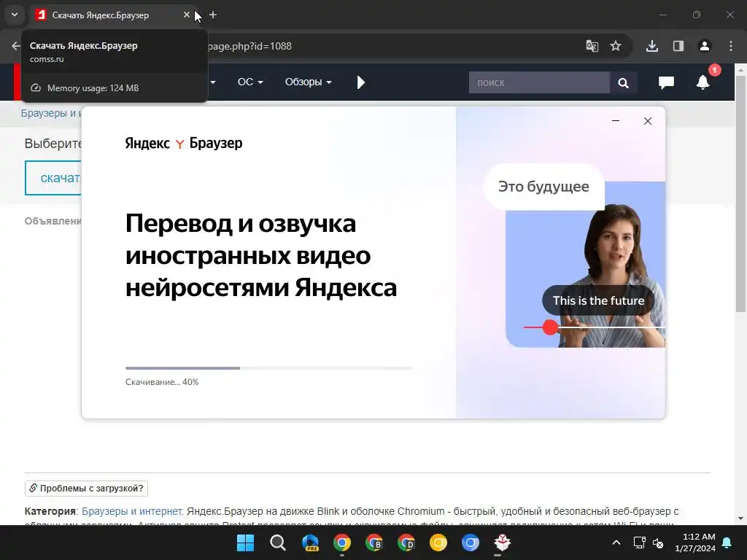Open the Браузеры и breadcrumb link
Image resolution: width=747 pixels, height=560 pixels.
coord(51,113)
